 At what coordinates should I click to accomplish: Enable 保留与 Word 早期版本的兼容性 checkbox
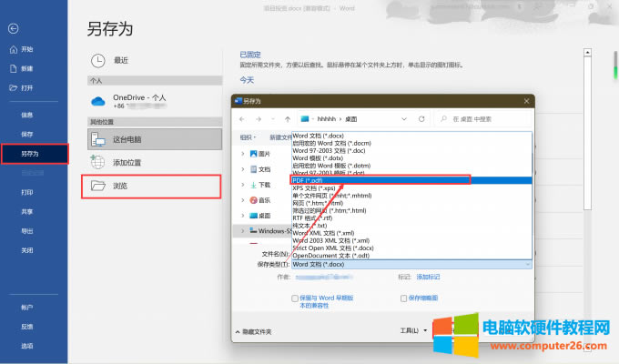click(295, 298)
